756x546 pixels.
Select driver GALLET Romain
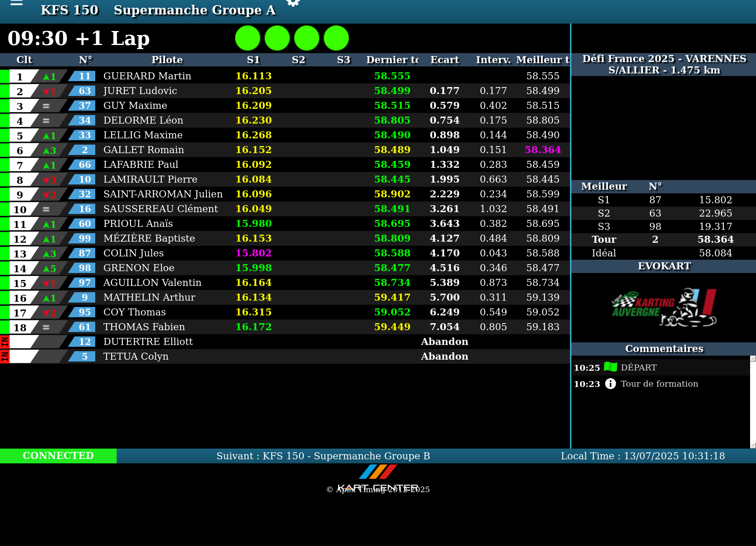pos(144,150)
